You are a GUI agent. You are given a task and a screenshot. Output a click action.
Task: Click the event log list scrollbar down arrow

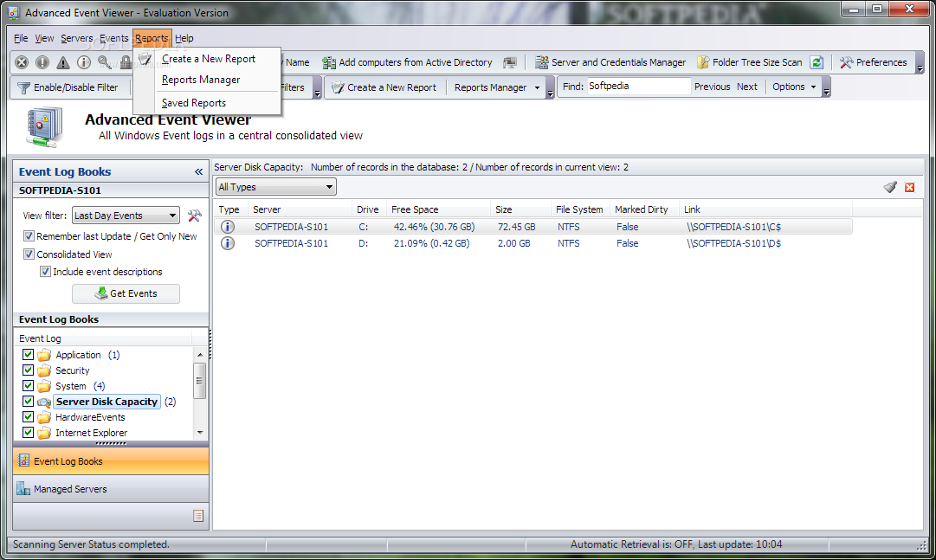(x=200, y=432)
